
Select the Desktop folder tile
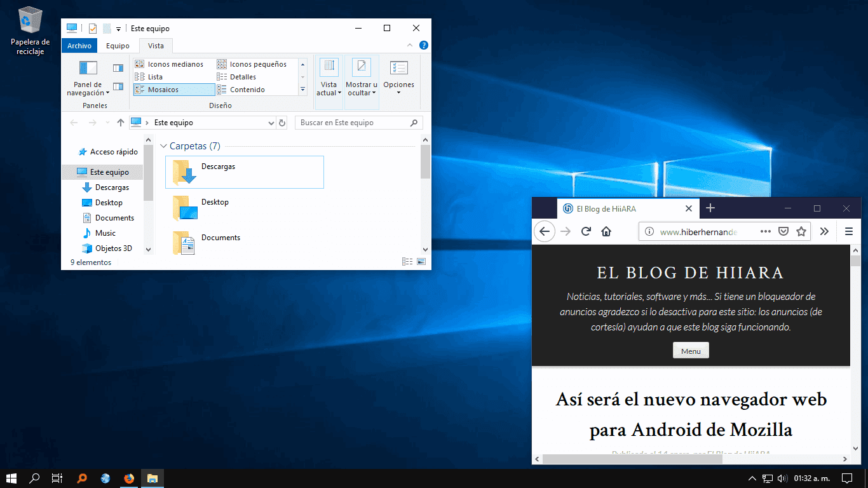tap(245, 208)
